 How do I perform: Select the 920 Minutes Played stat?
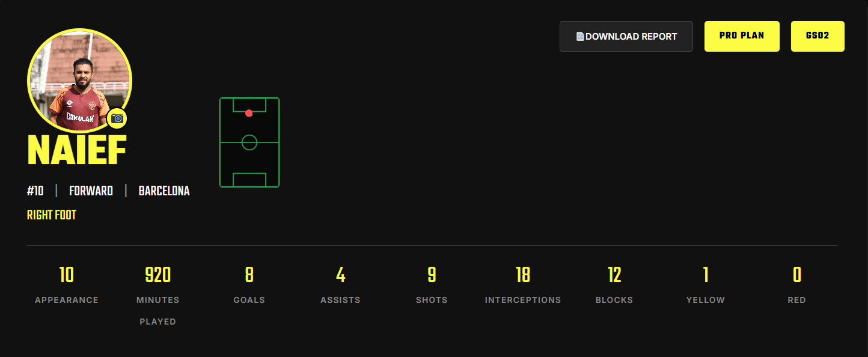tap(157, 275)
